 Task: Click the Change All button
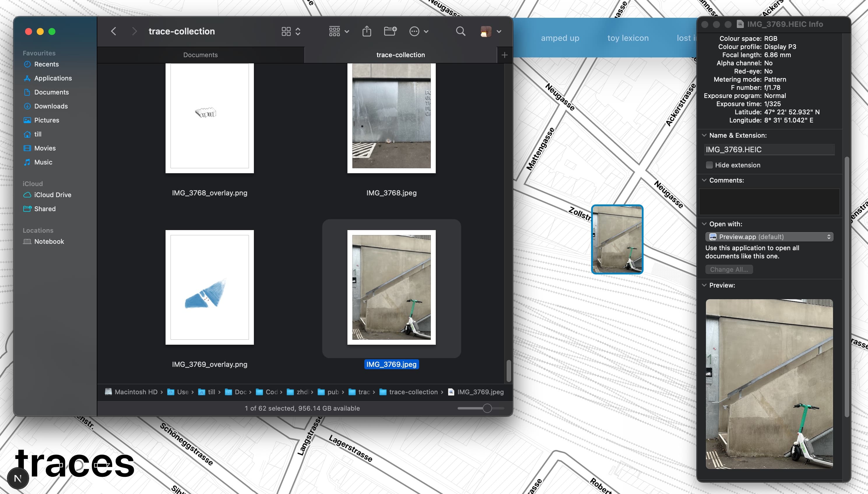click(729, 269)
